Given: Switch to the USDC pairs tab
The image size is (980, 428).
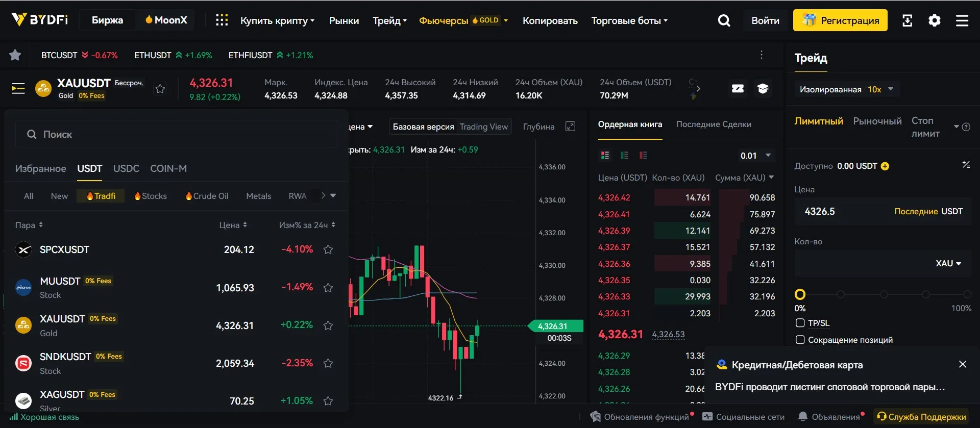Looking at the screenshot, I should pyautogui.click(x=126, y=168).
